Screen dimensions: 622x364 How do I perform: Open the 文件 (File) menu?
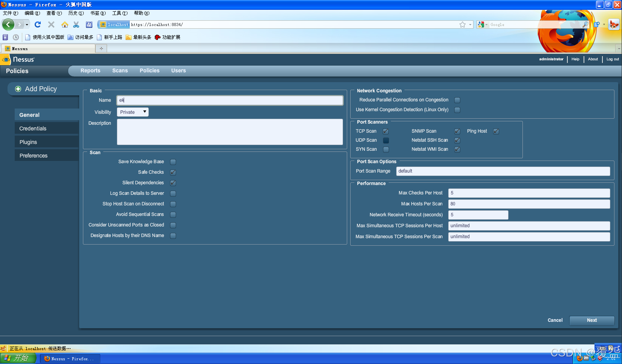[x=10, y=13]
